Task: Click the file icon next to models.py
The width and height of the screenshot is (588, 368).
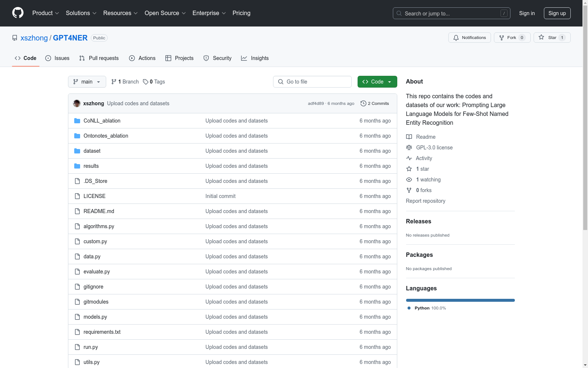Action: [77, 317]
